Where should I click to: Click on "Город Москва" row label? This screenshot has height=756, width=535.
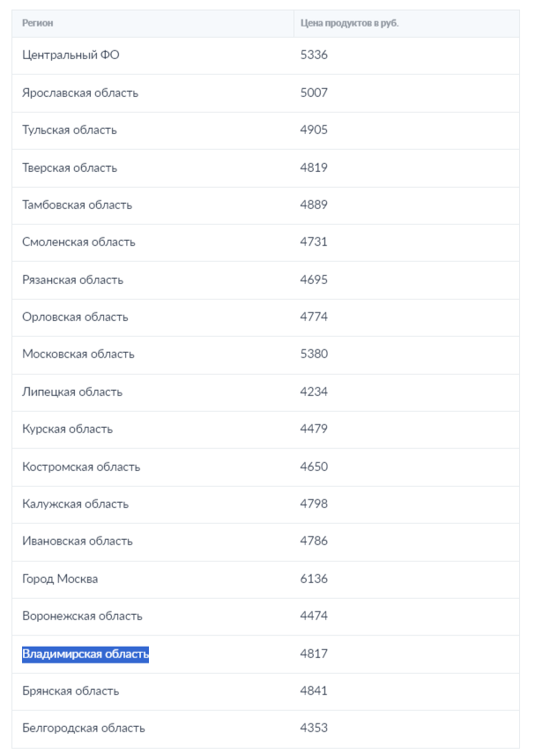[x=60, y=579]
